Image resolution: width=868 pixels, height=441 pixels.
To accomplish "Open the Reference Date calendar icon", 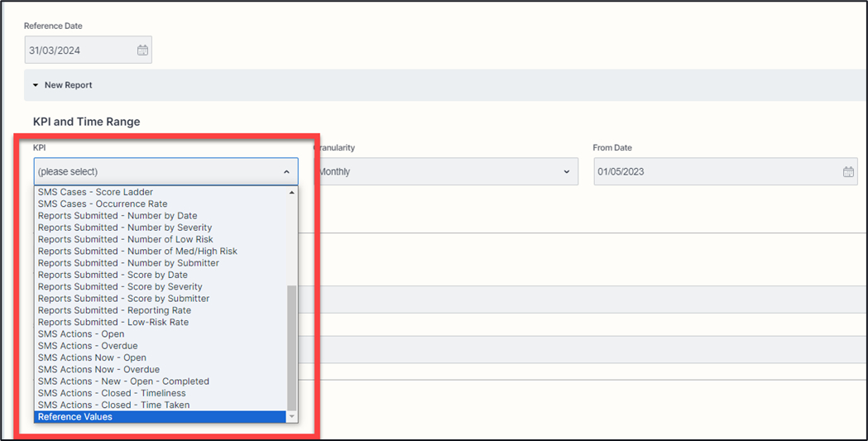I will click(142, 50).
